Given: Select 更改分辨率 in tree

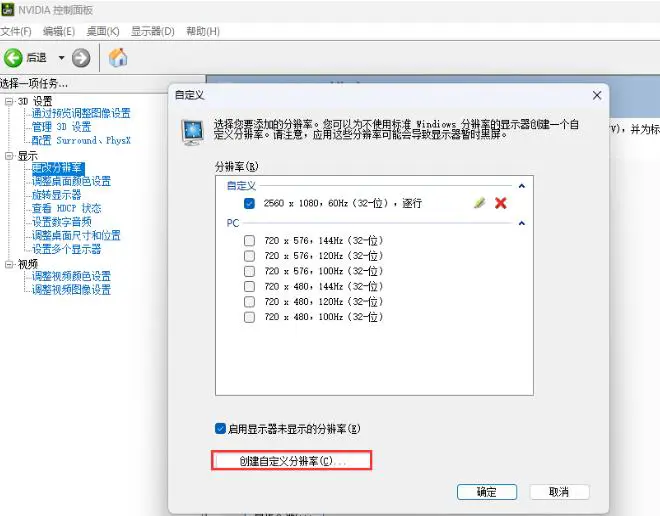Looking at the screenshot, I should click(58, 168).
